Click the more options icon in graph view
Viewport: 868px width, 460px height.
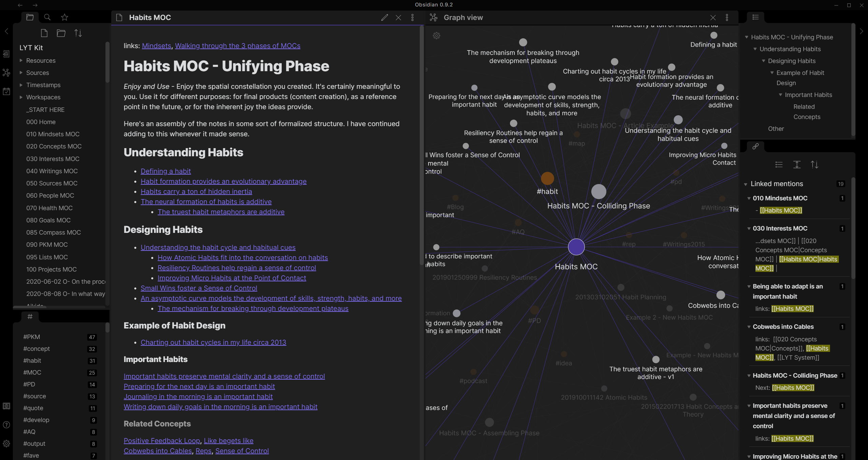point(727,17)
